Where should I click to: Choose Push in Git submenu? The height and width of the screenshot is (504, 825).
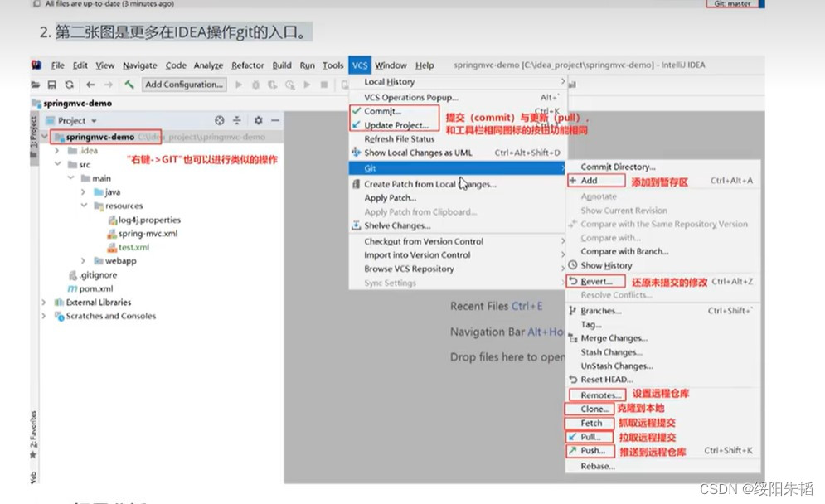pos(663,451)
